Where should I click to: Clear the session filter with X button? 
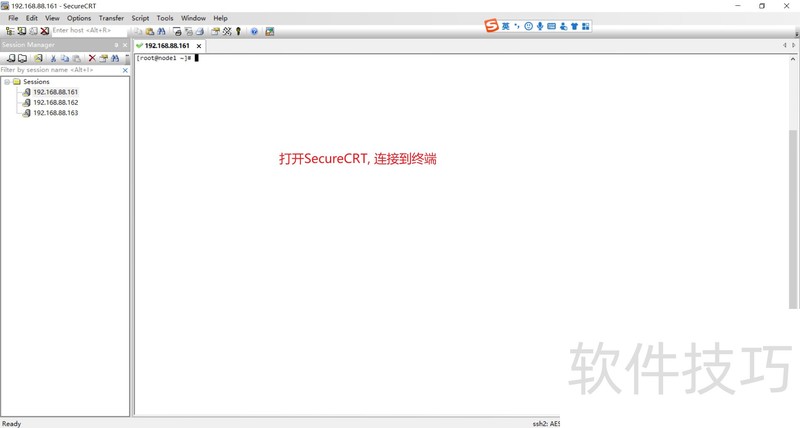(x=125, y=70)
